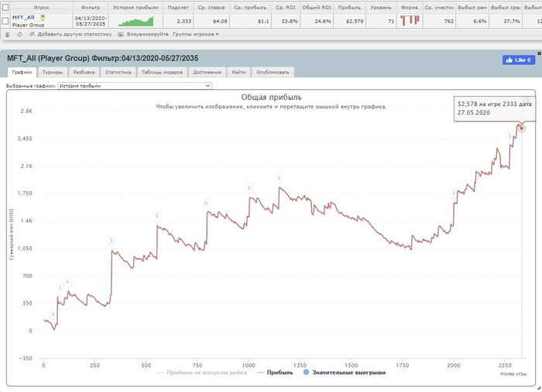Viewport: 542px width, 392px height.
Task: Click the trash delete icon below the table
Action: click(7, 34)
